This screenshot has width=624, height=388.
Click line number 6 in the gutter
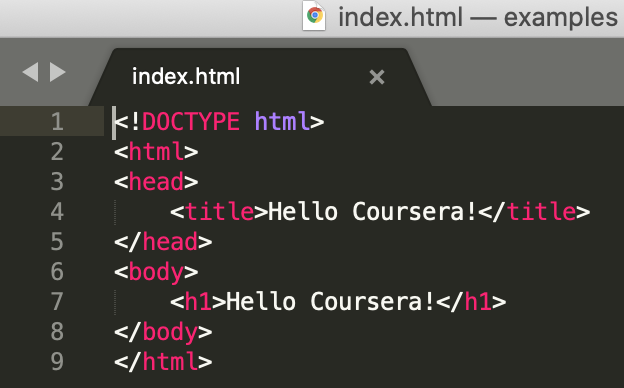pyautogui.click(x=57, y=271)
